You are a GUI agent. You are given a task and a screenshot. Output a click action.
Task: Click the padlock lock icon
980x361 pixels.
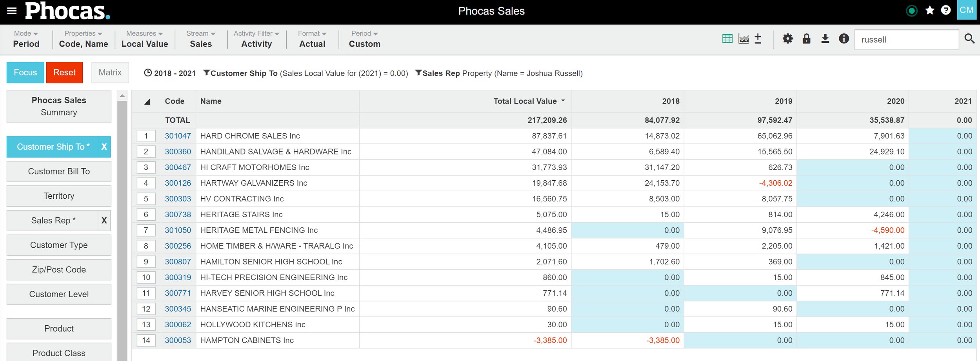(807, 38)
